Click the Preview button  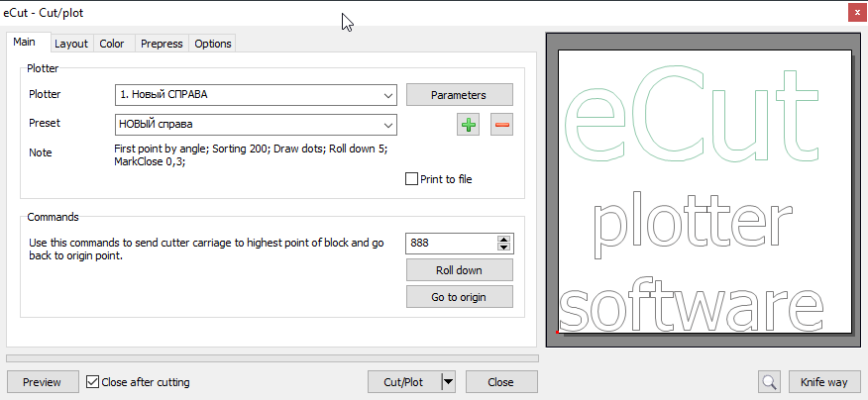tap(42, 382)
